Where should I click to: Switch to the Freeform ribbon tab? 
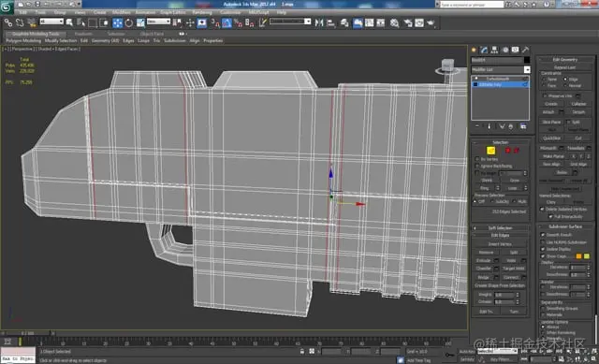[x=83, y=34]
